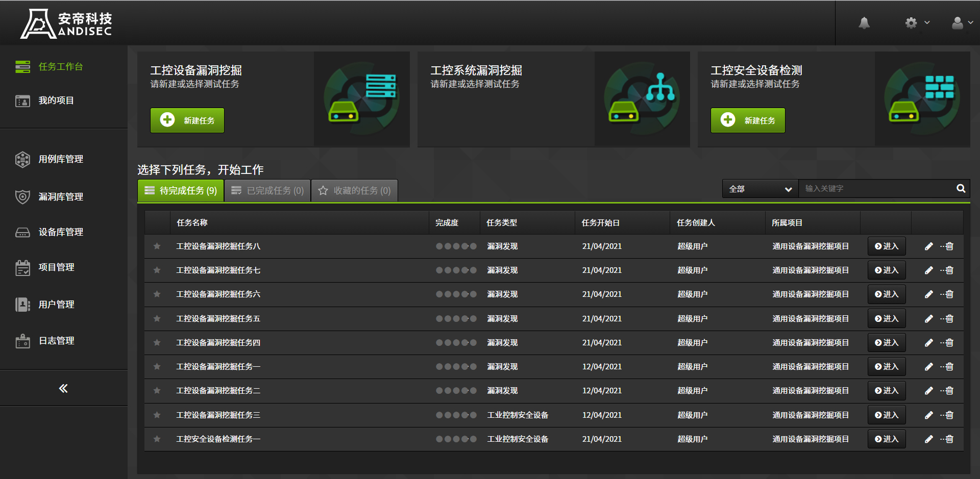Toggle favorite star for 工控设备漏洞挖掘任务四
This screenshot has width=980, height=479.
(157, 343)
